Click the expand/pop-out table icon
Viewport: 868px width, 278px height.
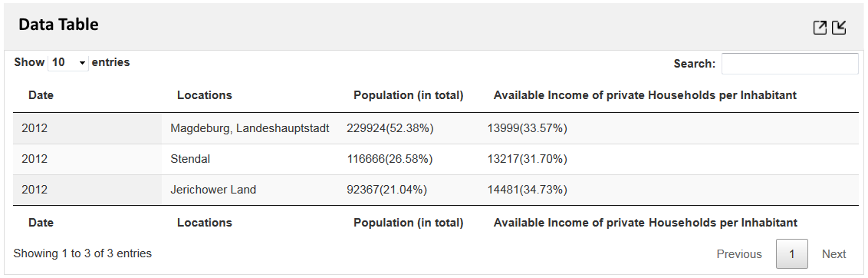pyautogui.click(x=820, y=28)
